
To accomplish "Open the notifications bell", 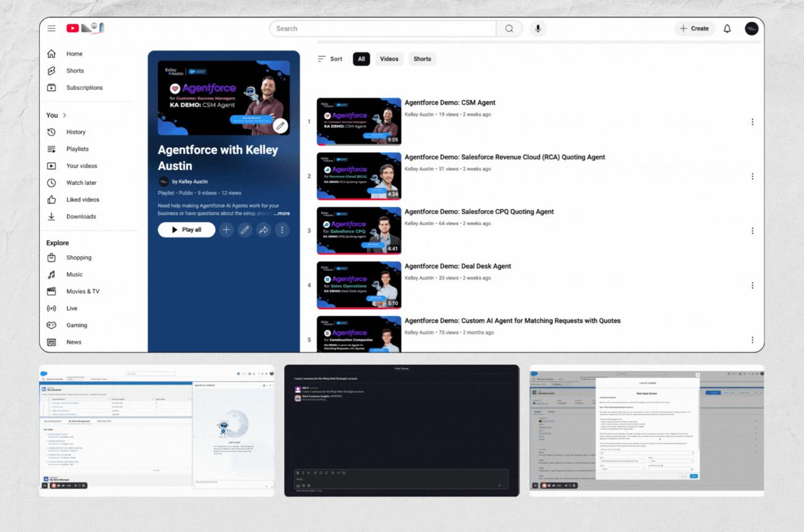I will pyautogui.click(x=727, y=28).
